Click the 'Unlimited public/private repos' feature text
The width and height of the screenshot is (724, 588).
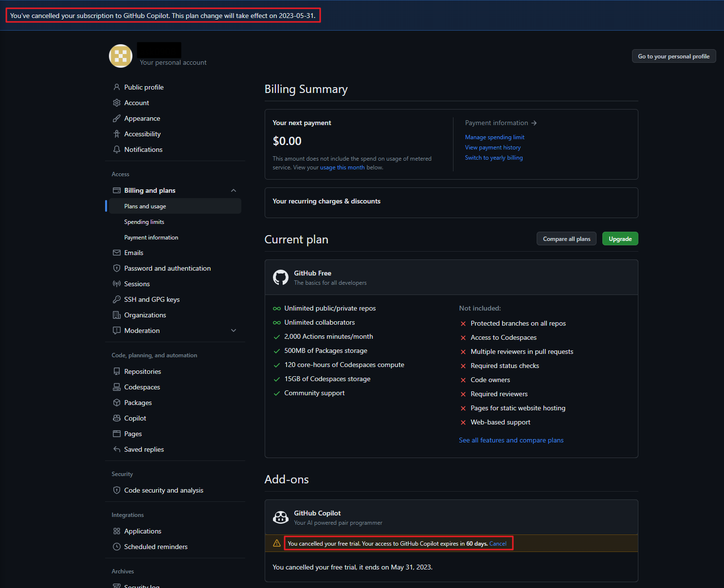tap(330, 308)
